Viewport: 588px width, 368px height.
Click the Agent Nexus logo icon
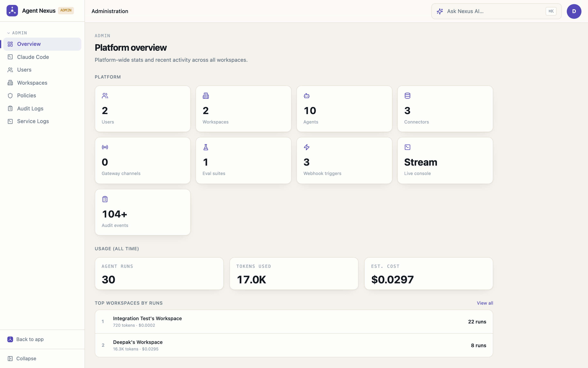[12, 11]
